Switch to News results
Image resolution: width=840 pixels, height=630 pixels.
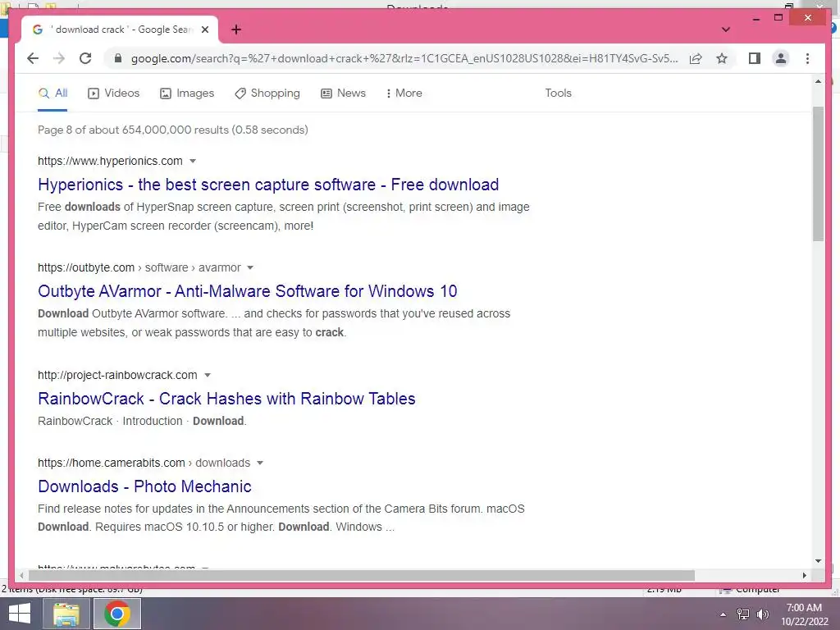344,94
